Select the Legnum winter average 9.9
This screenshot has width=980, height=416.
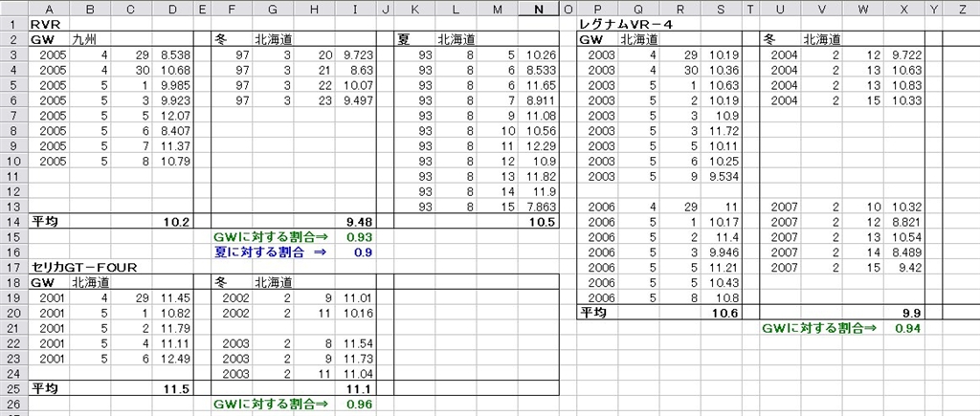tap(914, 313)
